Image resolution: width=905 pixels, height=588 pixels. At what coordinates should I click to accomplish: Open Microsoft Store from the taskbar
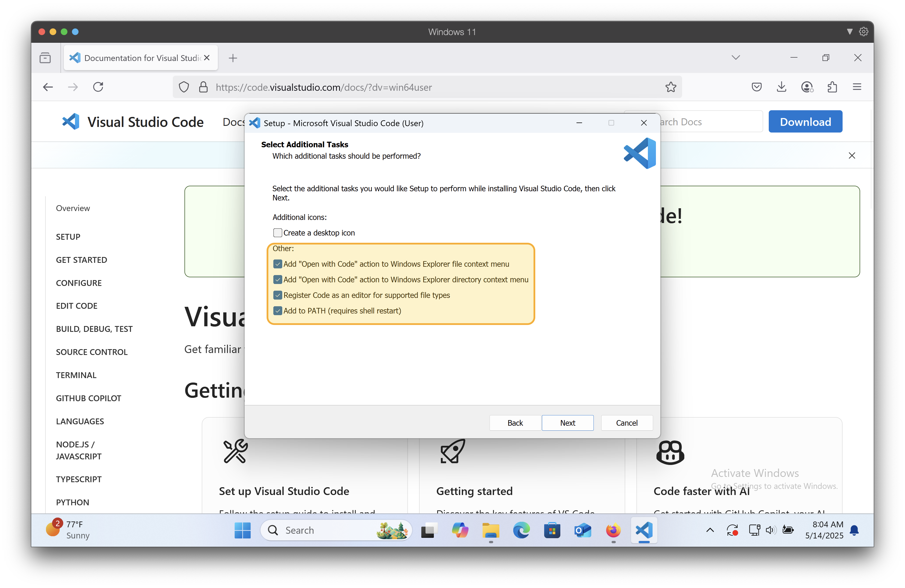pyautogui.click(x=552, y=530)
